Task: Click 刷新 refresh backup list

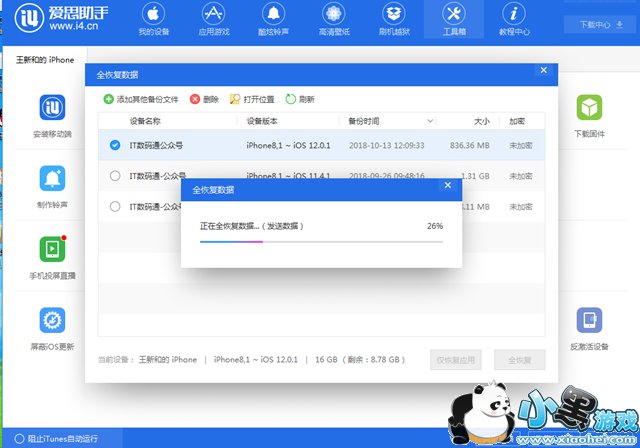Action: [300, 99]
